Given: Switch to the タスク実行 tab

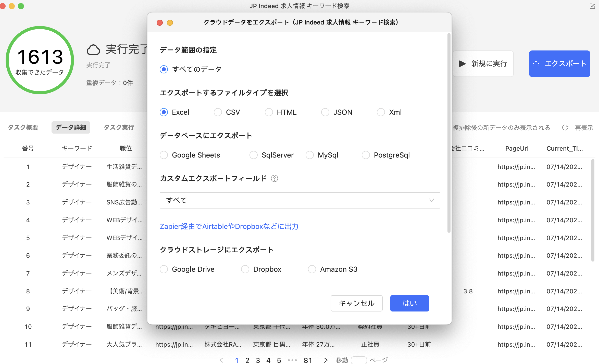Looking at the screenshot, I should tap(119, 127).
